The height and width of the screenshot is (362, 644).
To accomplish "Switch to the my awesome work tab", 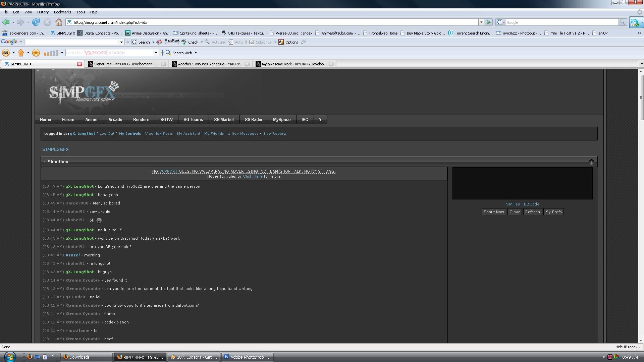I will pos(294,64).
